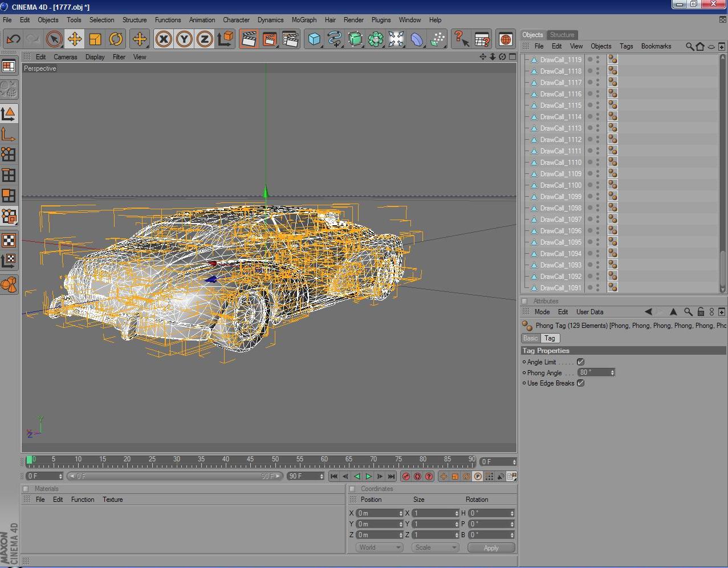Select the Undo arrow icon

pos(13,39)
